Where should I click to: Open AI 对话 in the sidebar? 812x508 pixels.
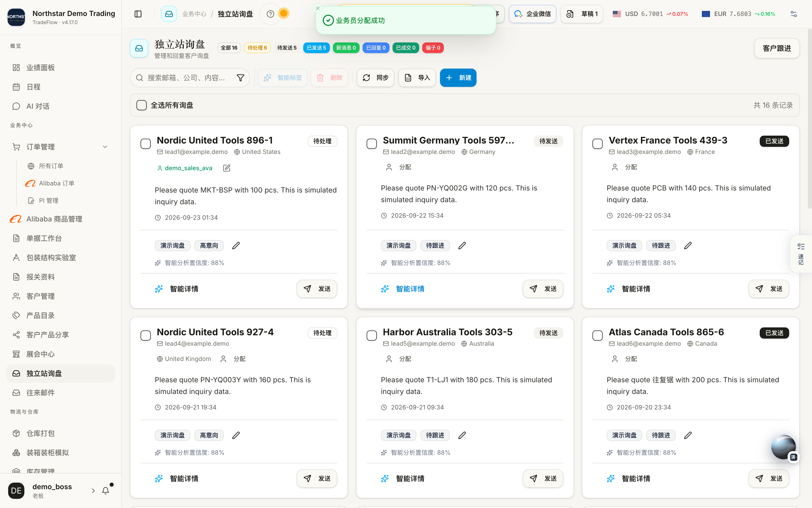pos(60,106)
